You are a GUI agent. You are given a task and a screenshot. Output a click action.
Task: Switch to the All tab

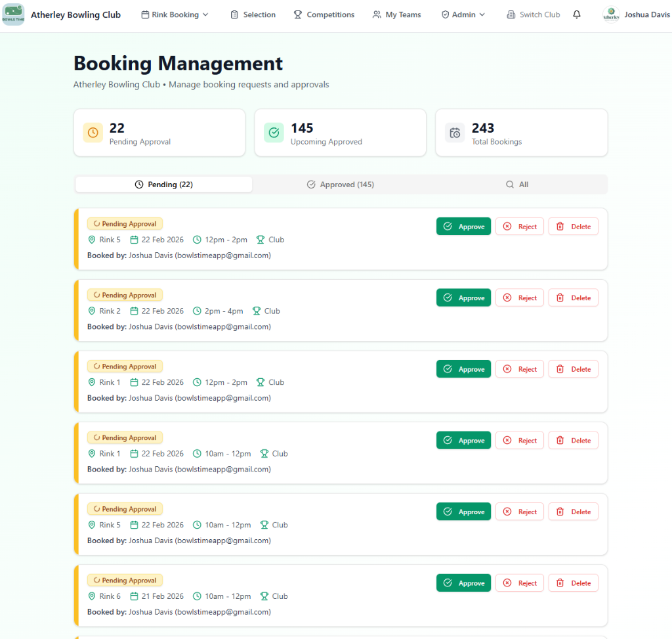point(517,185)
